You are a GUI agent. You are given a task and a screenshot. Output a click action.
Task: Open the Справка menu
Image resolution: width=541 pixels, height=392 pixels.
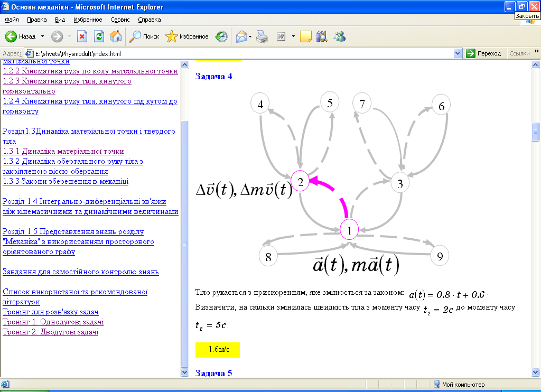[150, 20]
